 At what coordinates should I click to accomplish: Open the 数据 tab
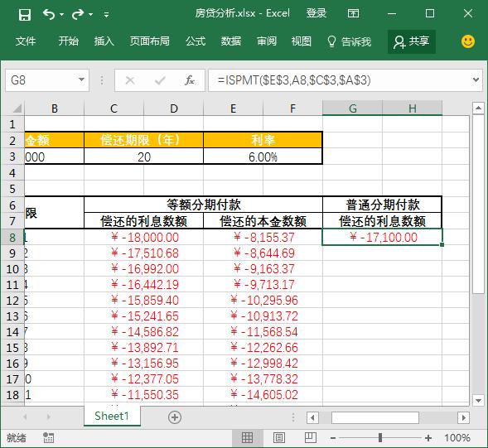[x=231, y=41]
